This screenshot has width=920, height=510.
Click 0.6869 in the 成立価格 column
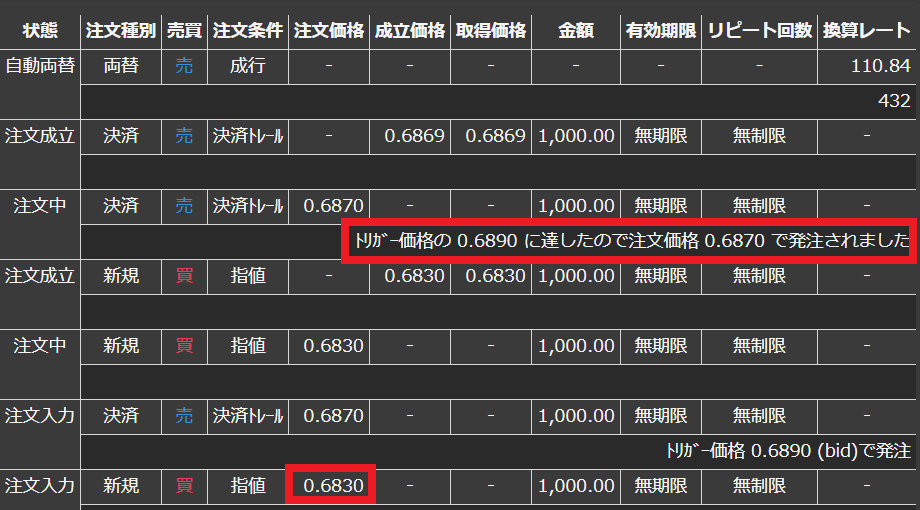tap(414, 136)
